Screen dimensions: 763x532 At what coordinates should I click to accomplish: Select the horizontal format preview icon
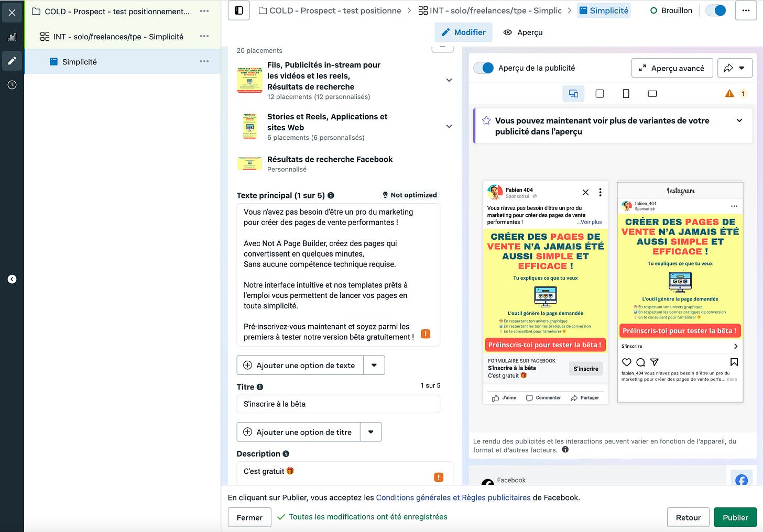coord(652,93)
